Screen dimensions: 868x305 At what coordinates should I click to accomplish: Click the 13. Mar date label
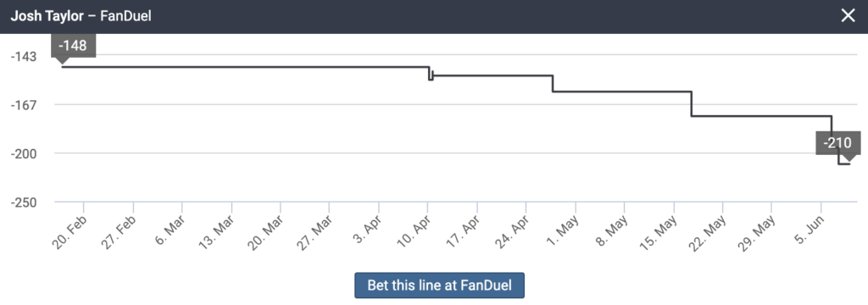click(217, 231)
